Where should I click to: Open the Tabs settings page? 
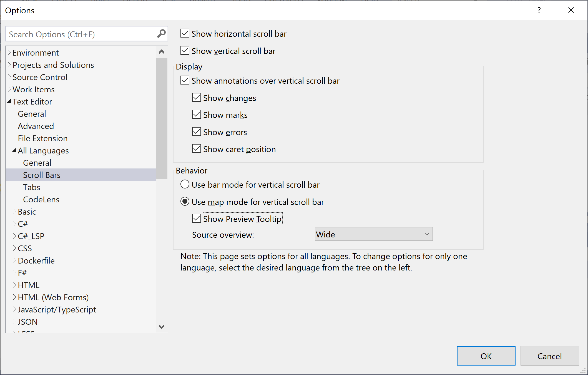coord(32,187)
